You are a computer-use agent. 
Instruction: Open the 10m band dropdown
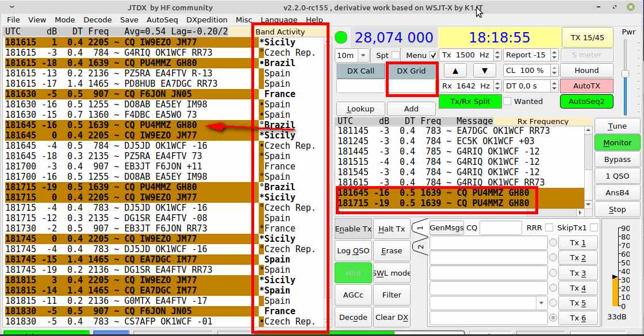pos(352,56)
